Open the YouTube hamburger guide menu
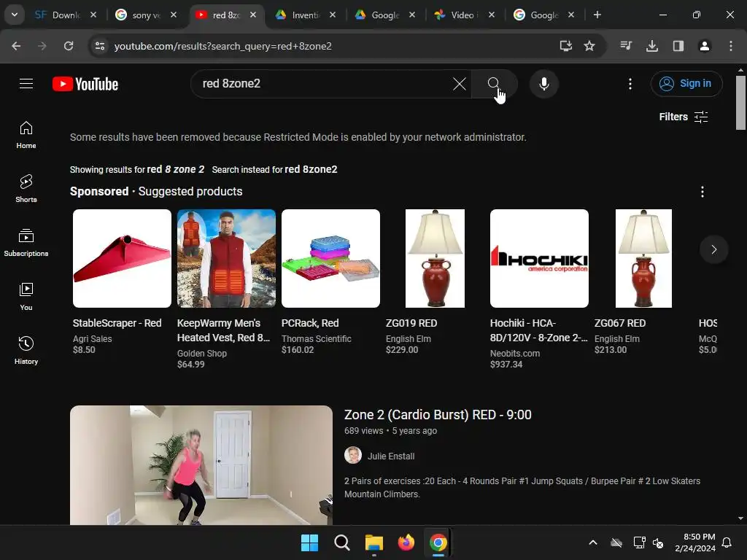The image size is (747, 560). [26, 84]
